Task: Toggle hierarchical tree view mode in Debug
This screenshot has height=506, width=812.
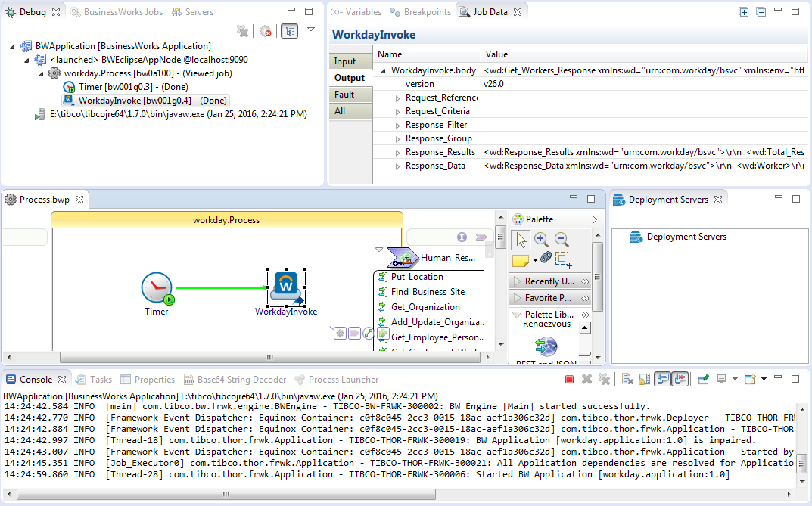Action: point(289,31)
